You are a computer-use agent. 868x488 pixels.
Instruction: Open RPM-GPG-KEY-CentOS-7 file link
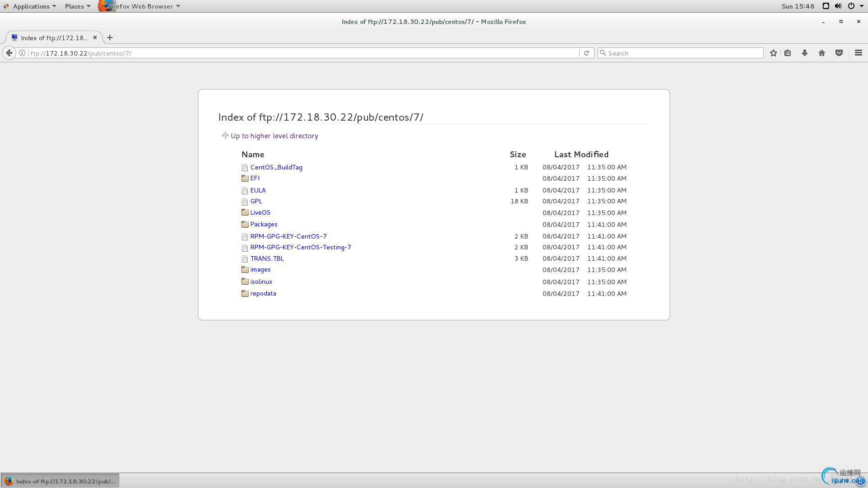click(288, 236)
